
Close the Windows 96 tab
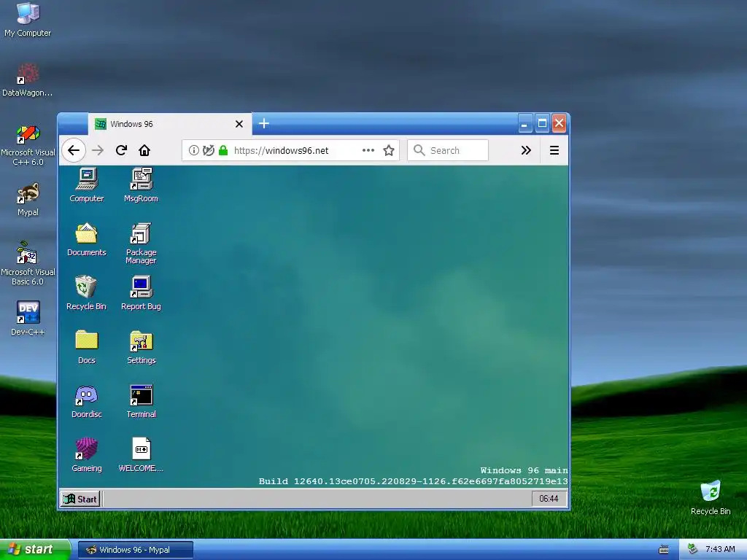(x=239, y=124)
